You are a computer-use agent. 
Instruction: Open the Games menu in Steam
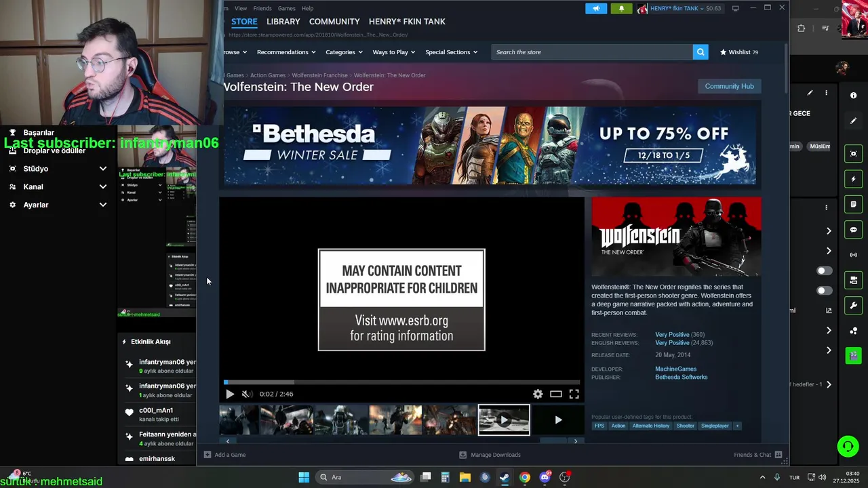pyautogui.click(x=286, y=8)
